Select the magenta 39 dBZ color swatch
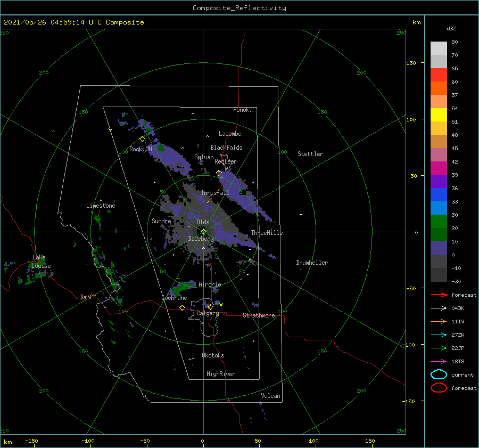 [439, 168]
